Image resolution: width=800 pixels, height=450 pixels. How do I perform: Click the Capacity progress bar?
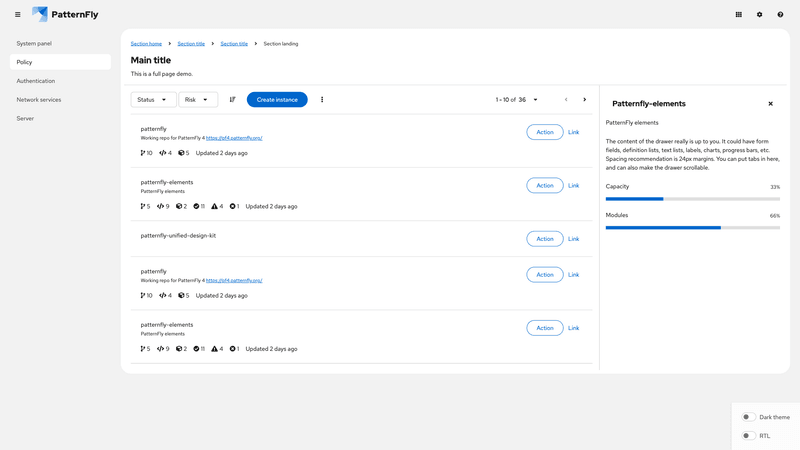coord(693,199)
